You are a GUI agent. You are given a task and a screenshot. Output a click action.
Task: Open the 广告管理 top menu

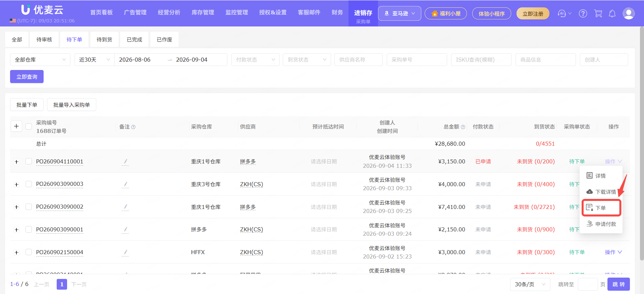(x=135, y=12)
